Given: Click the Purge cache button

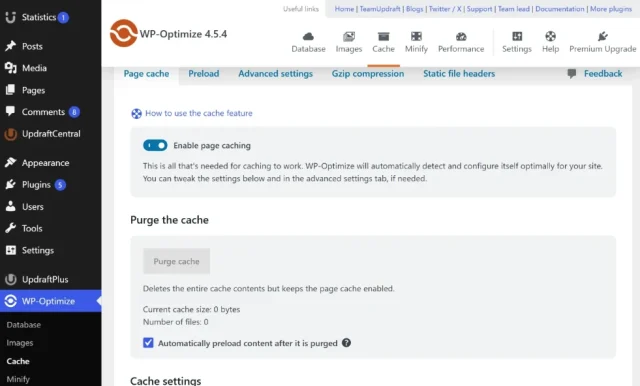Looking at the screenshot, I should (x=176, y=261).
